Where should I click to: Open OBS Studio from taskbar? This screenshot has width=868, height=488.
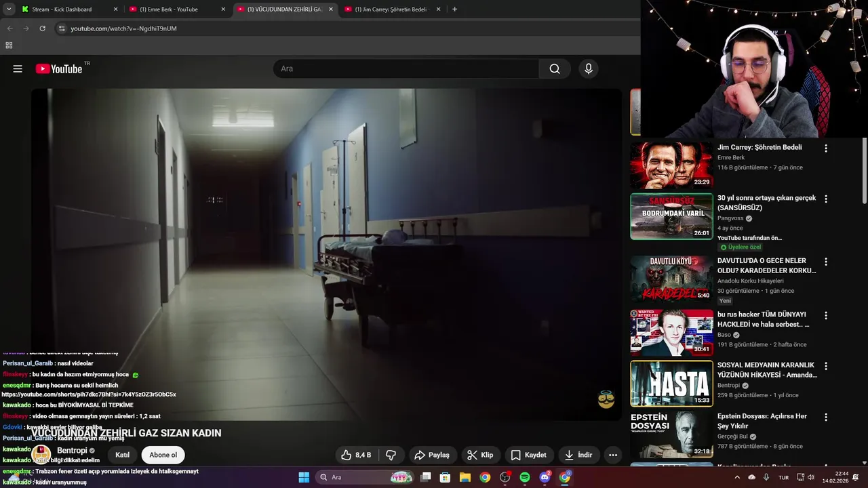coord(505,477)
